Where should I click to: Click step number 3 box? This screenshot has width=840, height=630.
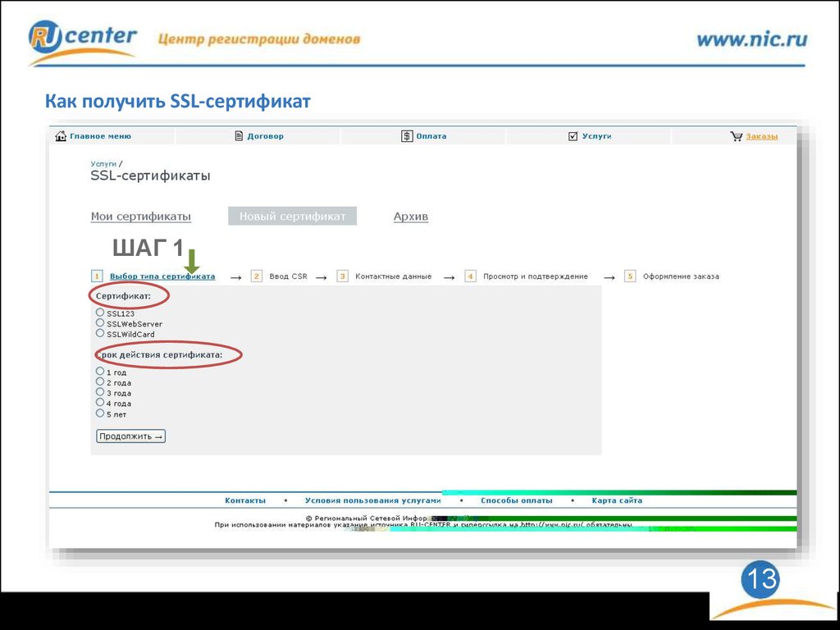(x=342, y=276)
